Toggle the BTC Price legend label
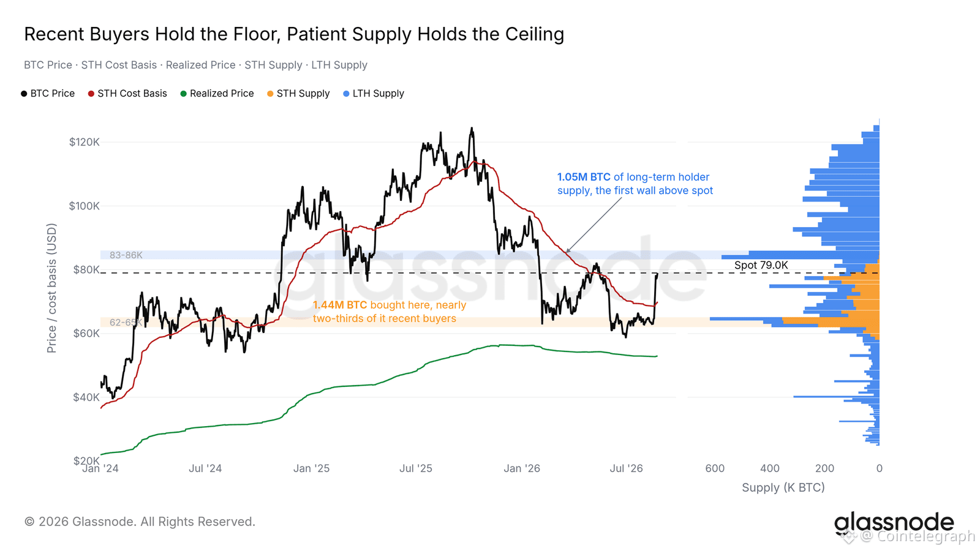 tap(53, 94)
